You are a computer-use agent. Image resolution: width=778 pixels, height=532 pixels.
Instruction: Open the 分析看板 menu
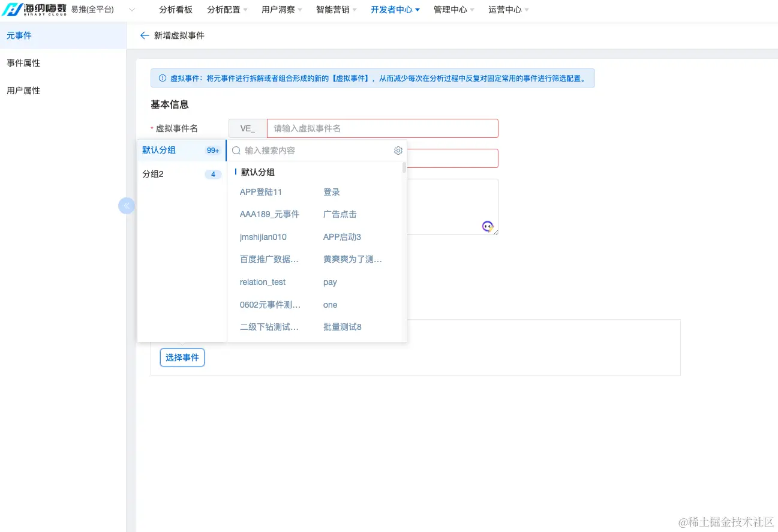click(176, 10)
